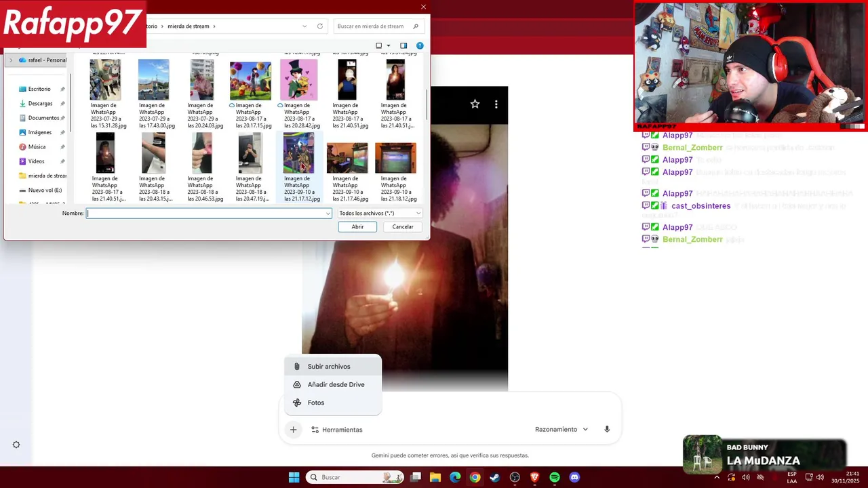Select image 2023-09-10 a las 21.18.12.jpg
Viewport: 868px width, 488px height.
395,167
